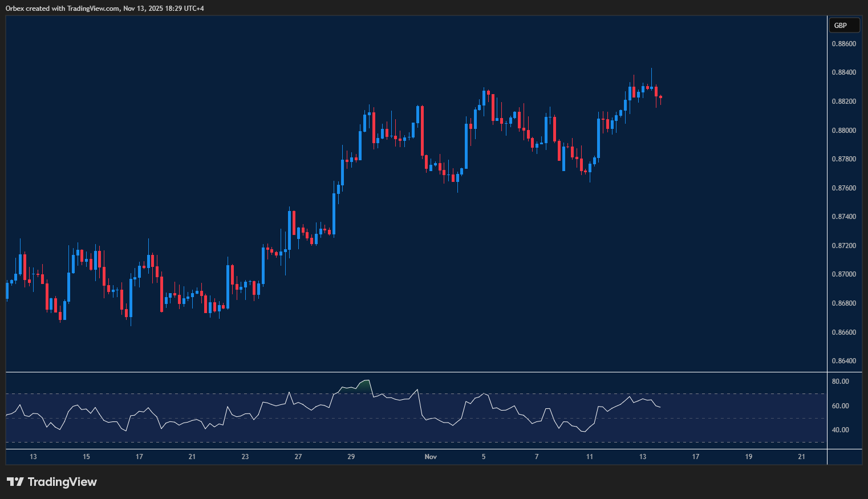Click the 0.88000 price scale label
Image resolution: width=868 pixels, height=499 pixels.
pyautogui.click(x=843, y=131)
